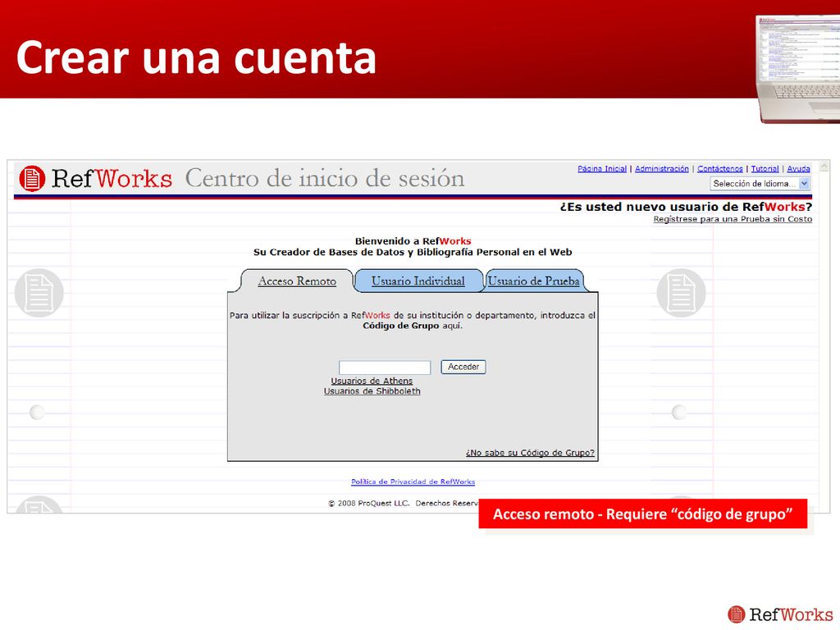The width and height of the screenshot is (840, 630).
Task: Click the Acceder button
Action: click(463, 367)
